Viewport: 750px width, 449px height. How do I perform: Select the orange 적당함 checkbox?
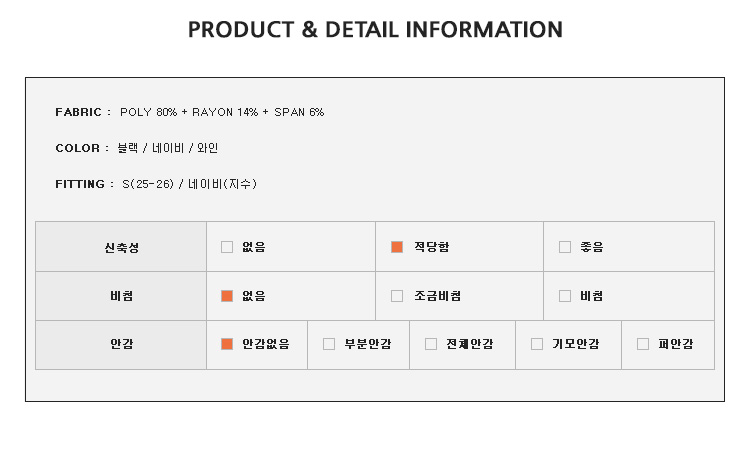pos(397,247)
